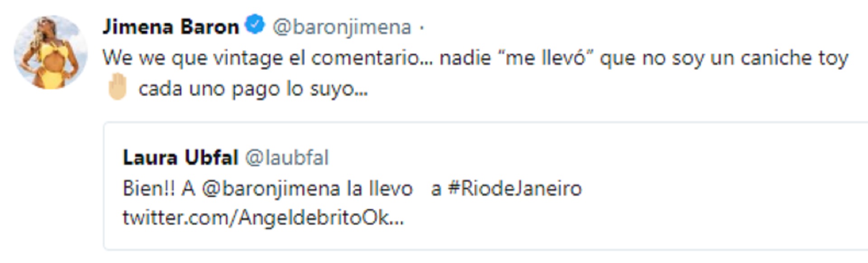Click the "cada uno pago lo suyo" text line

pyautogui.click(x=253, y=89)
